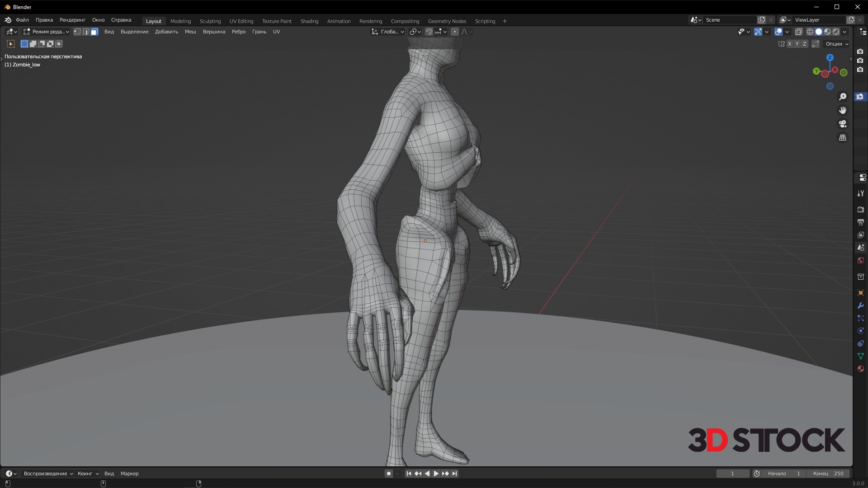The image size is (868, 488).
Task: Click the blue Z axis gizmo
Action: 830,58
